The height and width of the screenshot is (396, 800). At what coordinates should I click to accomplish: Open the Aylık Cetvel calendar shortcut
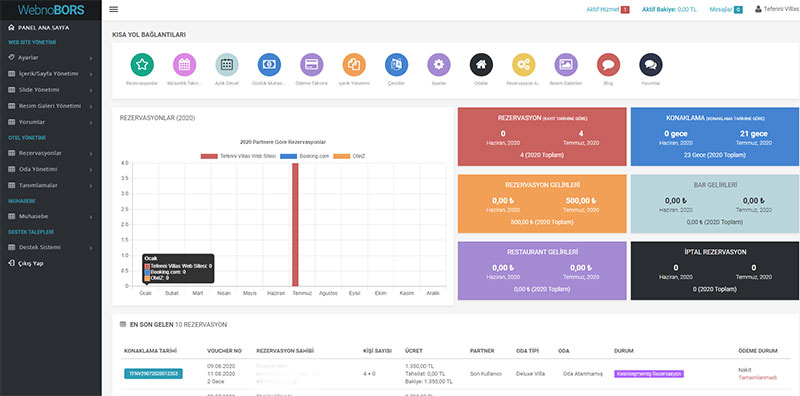pos(227,65)
